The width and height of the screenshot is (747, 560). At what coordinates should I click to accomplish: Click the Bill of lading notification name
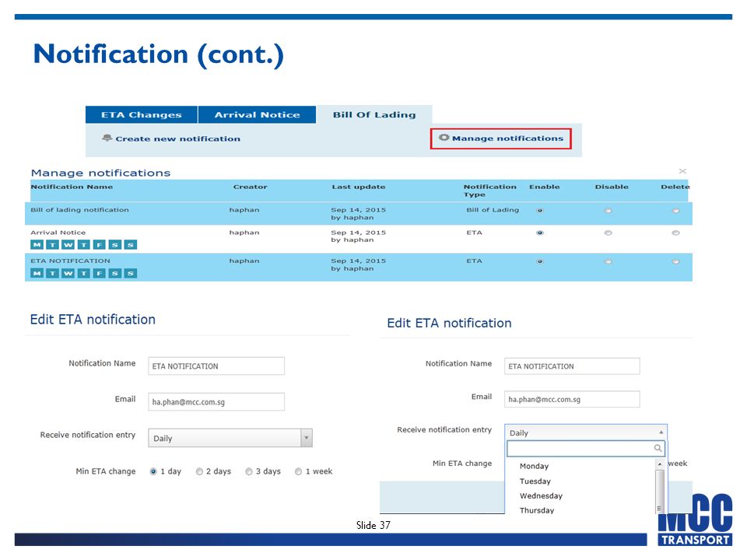(79, 210)
